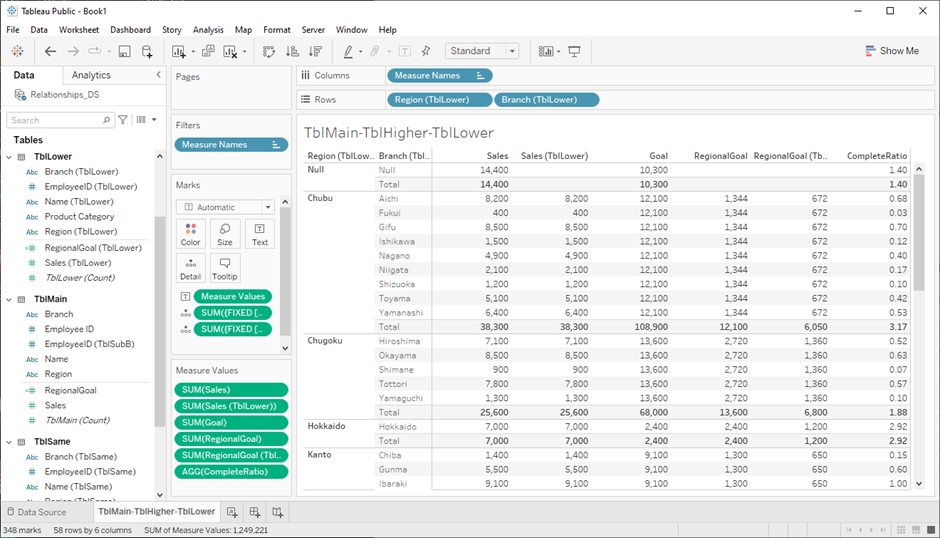Open the Show/Hide Cards dropdown arrow
The width and height of the screenshot is (940, 538).
[x=559, y=52]
